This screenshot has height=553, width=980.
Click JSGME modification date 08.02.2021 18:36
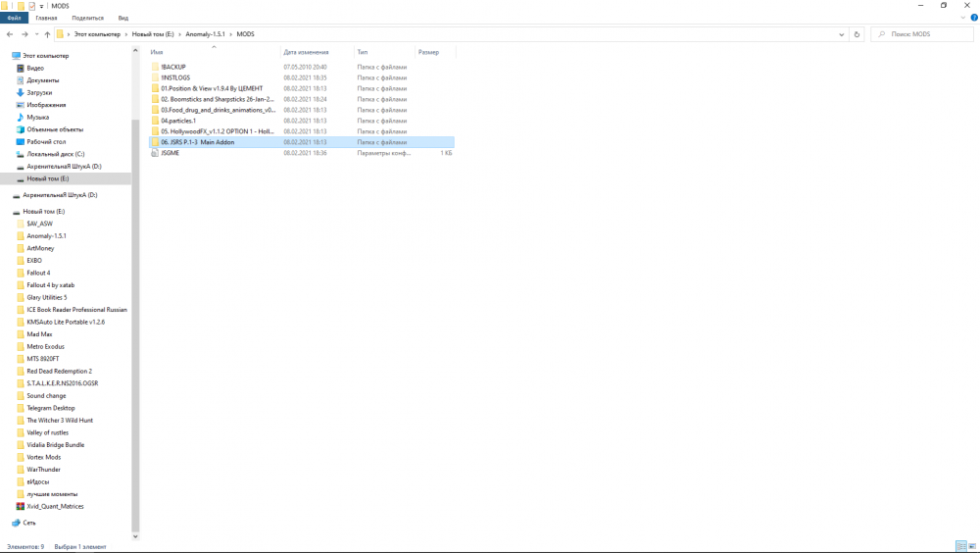click(x=305, y=153)
